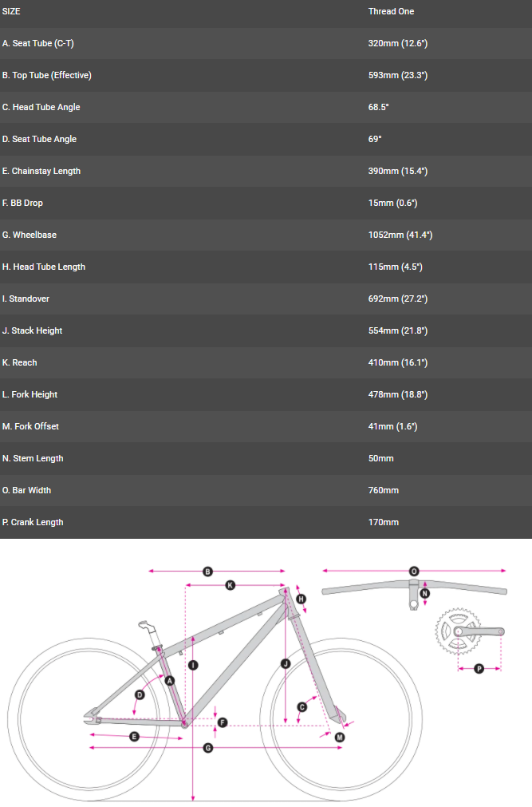Click the crankset illustration
Viewport: 532px width, 807px height.
click(458, 631)
